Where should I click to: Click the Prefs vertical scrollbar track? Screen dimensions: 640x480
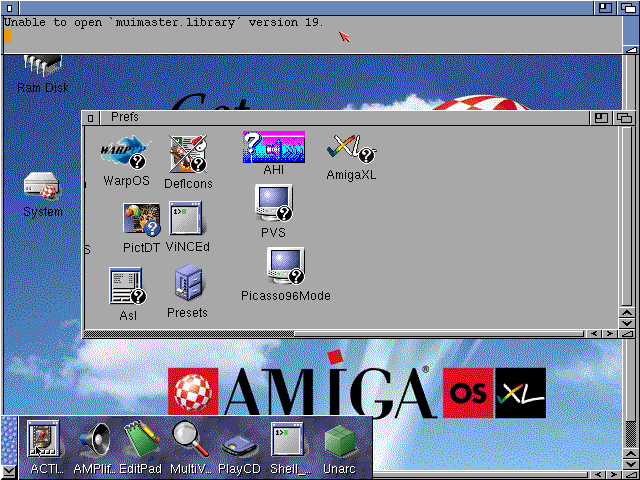coord(627,216)
